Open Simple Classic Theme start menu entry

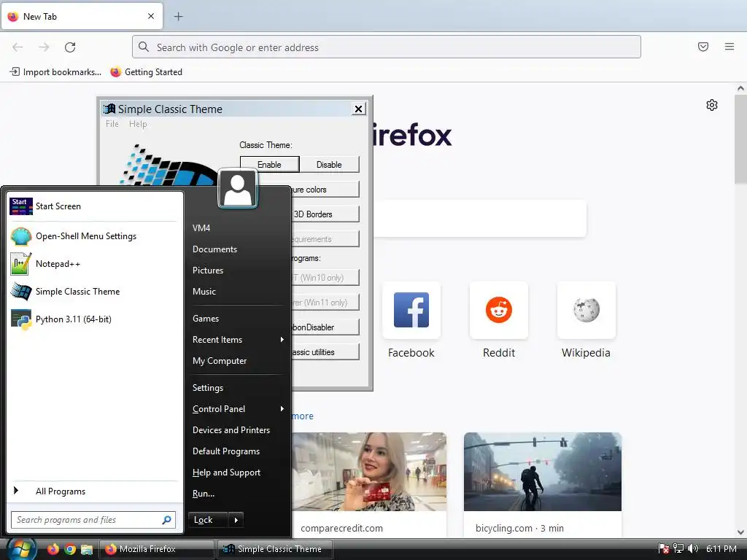coord(95,292)
